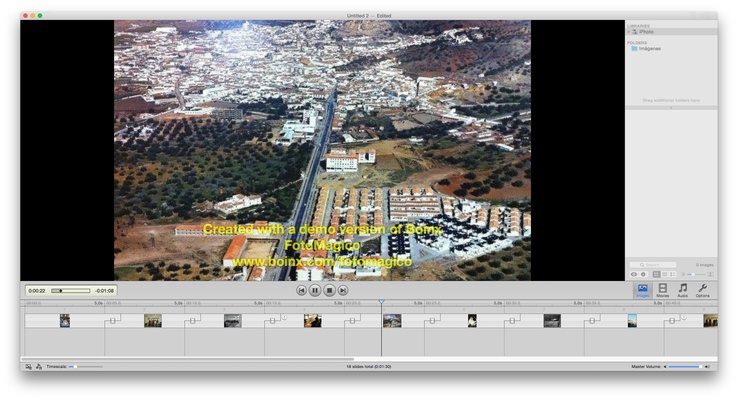Skip to the previous slide
The image size is (738, 400).
301,290
